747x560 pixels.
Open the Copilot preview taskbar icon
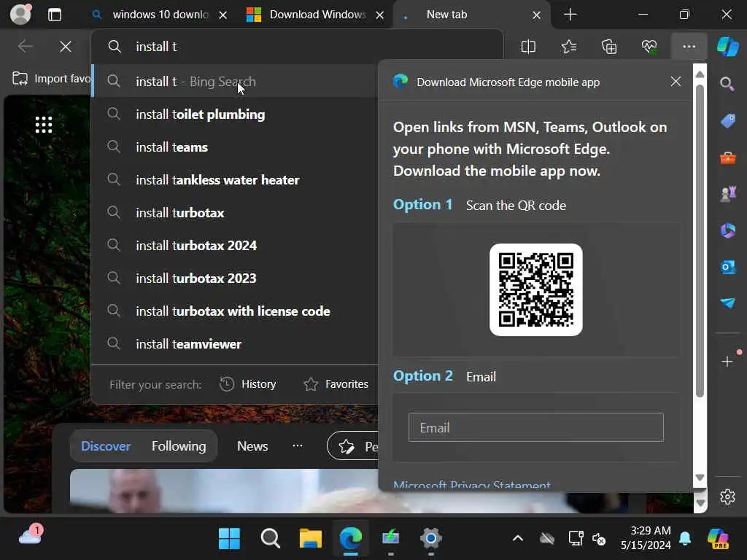pos(718,539)
